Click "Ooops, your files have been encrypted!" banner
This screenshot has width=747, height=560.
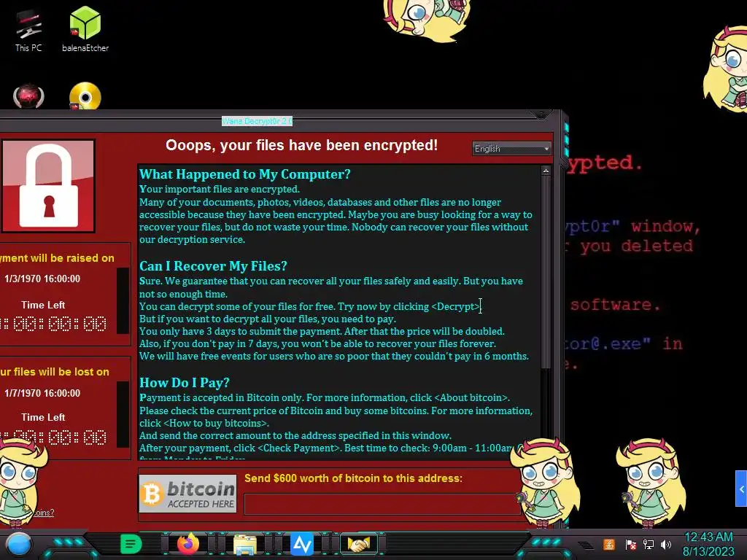pyautogui.click(x=301, y=145)
